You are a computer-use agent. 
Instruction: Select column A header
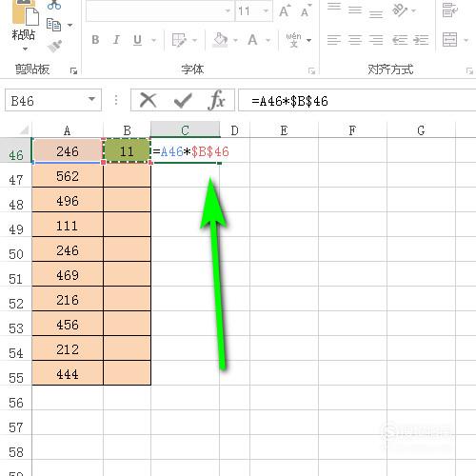coord(68,130)
